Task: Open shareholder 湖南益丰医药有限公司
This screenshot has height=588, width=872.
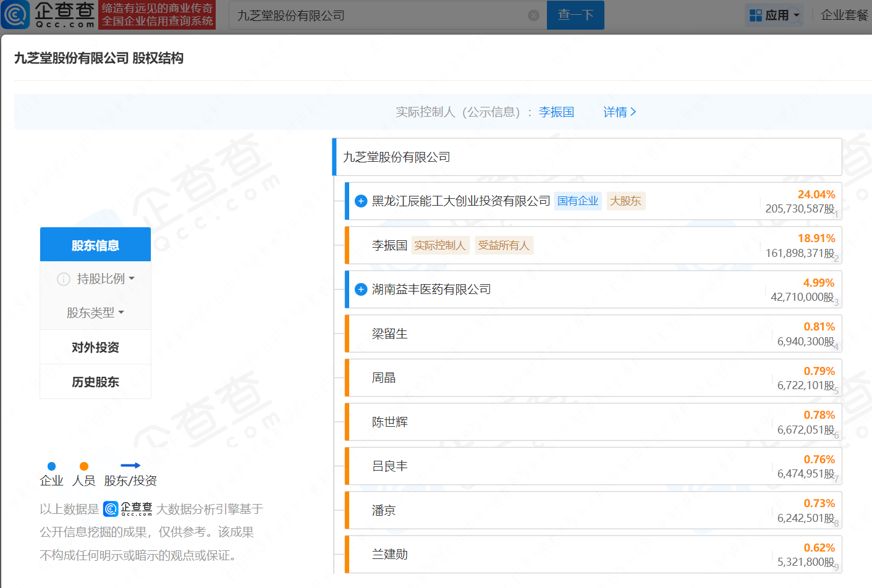Action: [x=431, y=290]
